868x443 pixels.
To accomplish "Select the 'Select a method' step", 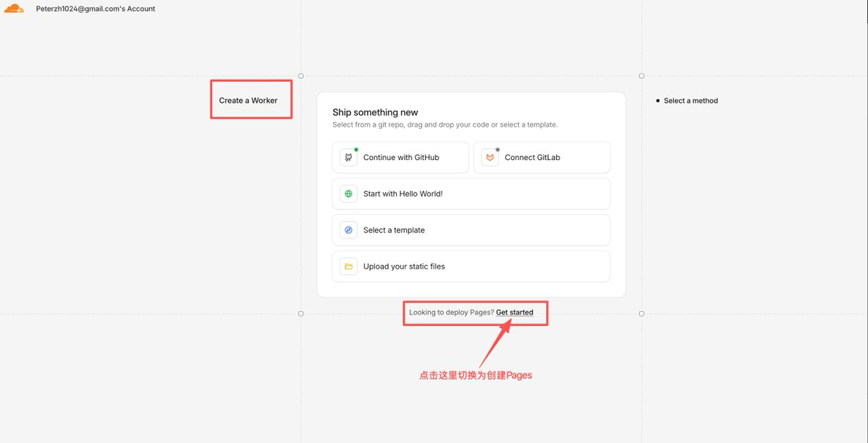I will (691, 101).
